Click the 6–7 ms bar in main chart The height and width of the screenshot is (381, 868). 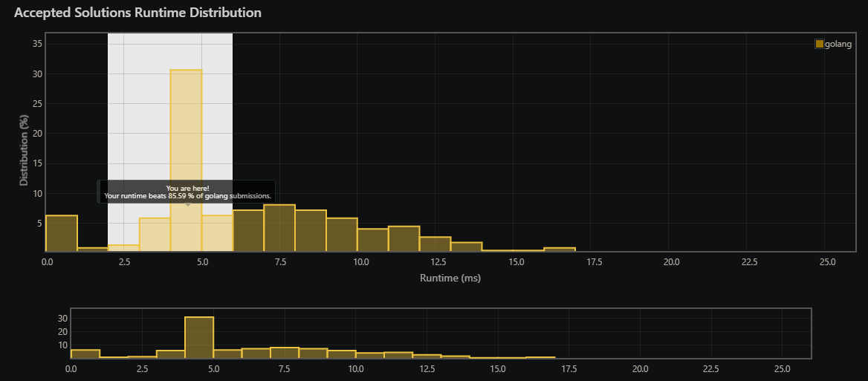coord(248,231)
